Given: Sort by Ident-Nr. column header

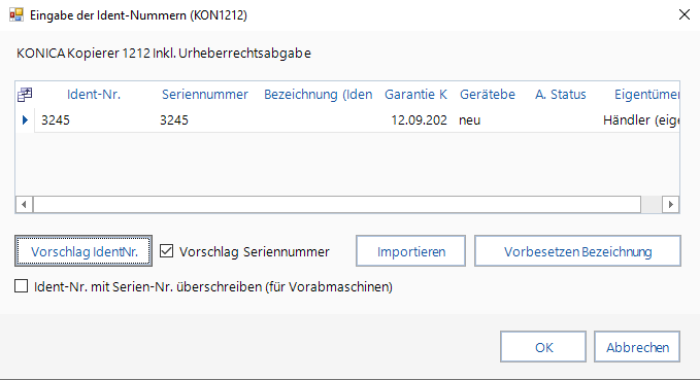Looking at the screenshot, I should (x=94, y=94).
